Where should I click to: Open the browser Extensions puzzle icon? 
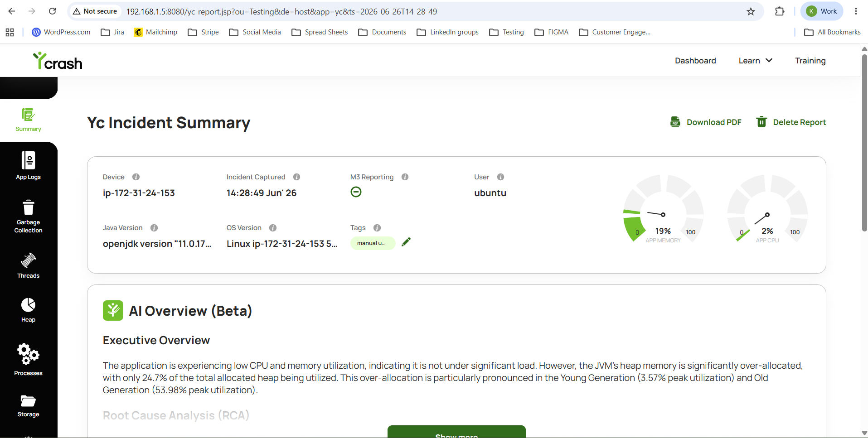[780, 11]
